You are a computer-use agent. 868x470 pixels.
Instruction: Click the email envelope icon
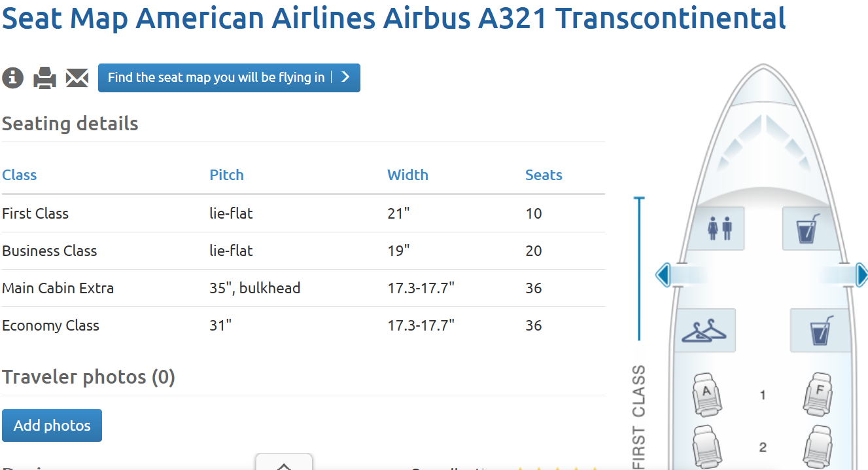point(77,77)
